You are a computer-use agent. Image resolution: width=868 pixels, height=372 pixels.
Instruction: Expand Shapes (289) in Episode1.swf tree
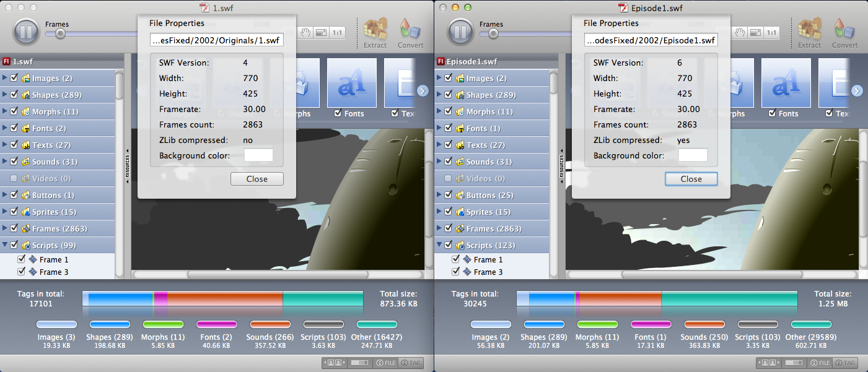tap(439, 95)
